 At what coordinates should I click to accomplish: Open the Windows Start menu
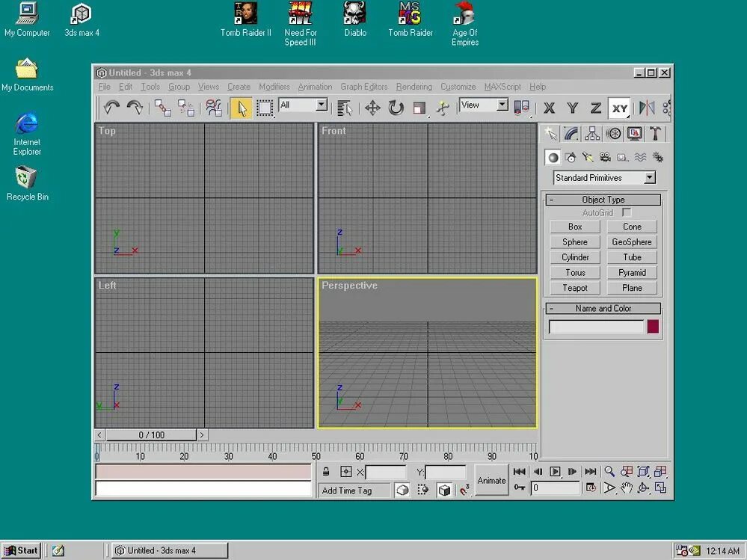(x=21, y=550)
